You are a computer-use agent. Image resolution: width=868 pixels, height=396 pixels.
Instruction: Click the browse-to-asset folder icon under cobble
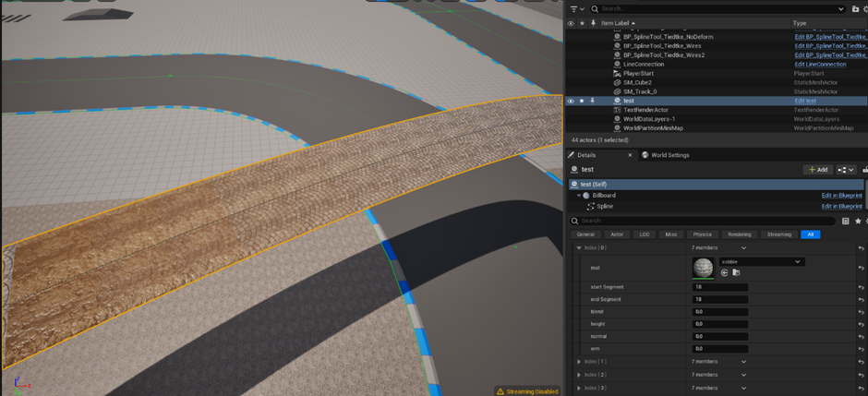736,273
